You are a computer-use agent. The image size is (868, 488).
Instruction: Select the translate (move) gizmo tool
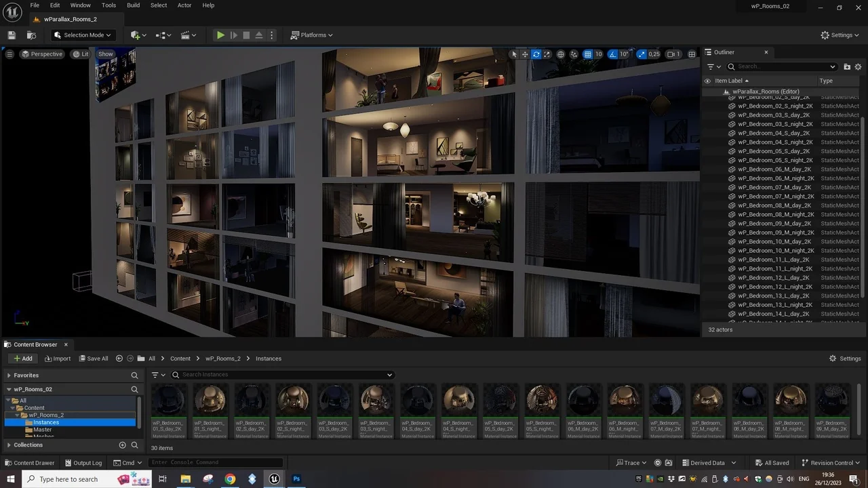pyautogui.click(x=525, y=54)
